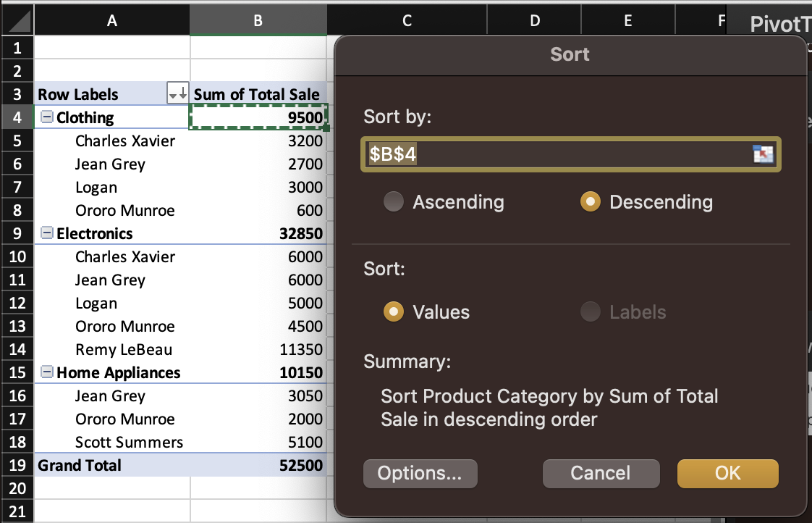Select the value 3000 cell
Screen dimensions: 812x523
click(258, 187)
